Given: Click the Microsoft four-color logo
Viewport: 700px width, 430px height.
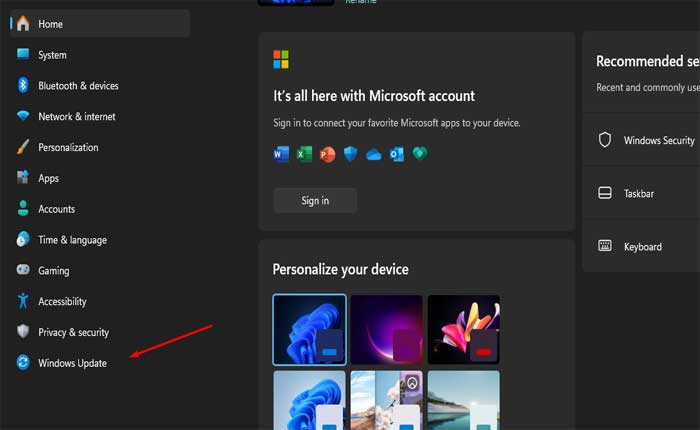Looking at the screenshot, I should 281,59.
